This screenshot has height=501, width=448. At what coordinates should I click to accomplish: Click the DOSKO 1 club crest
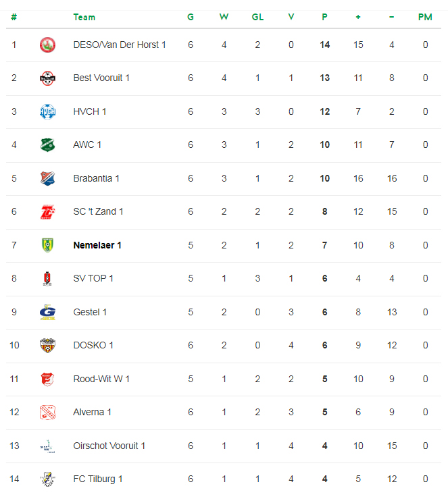[x=47, y=346]
